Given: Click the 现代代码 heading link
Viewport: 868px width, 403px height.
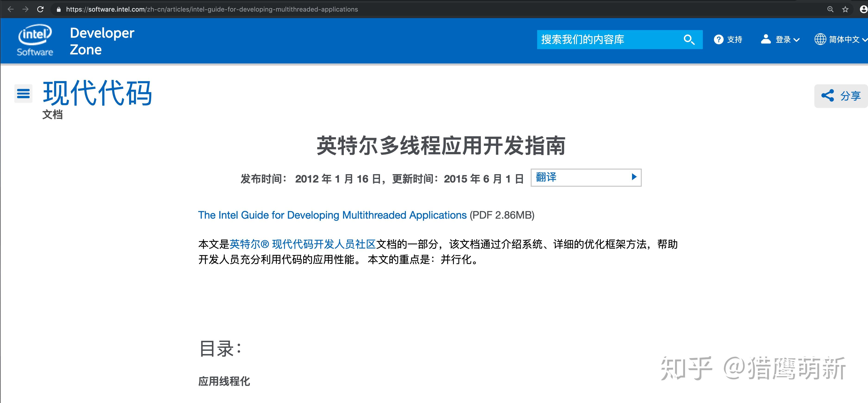Looking at the screenshot, I should point(97,93).
